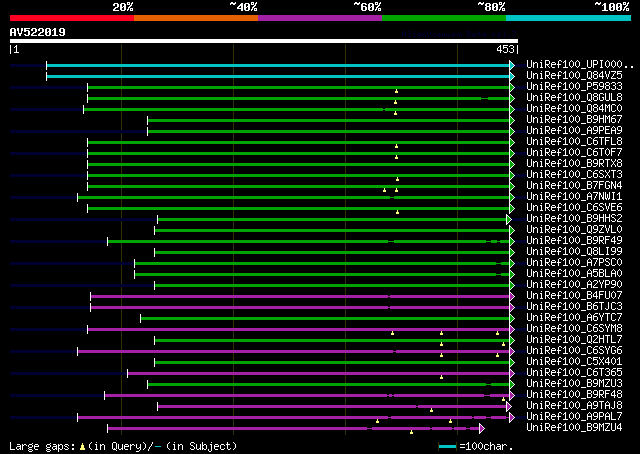Screen dimensions: 640x454
Task: Select the UniRef100_A2YP90 label
Action: [574, 285]
